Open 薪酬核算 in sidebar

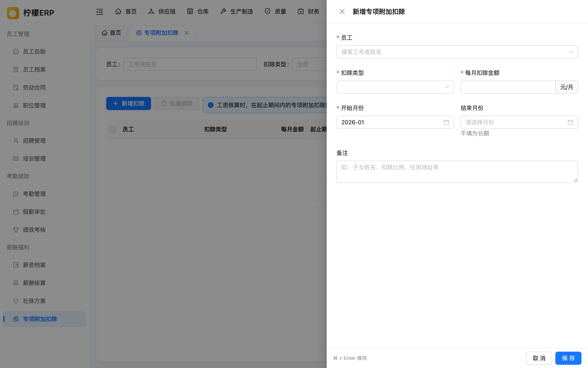pos(45,283)
